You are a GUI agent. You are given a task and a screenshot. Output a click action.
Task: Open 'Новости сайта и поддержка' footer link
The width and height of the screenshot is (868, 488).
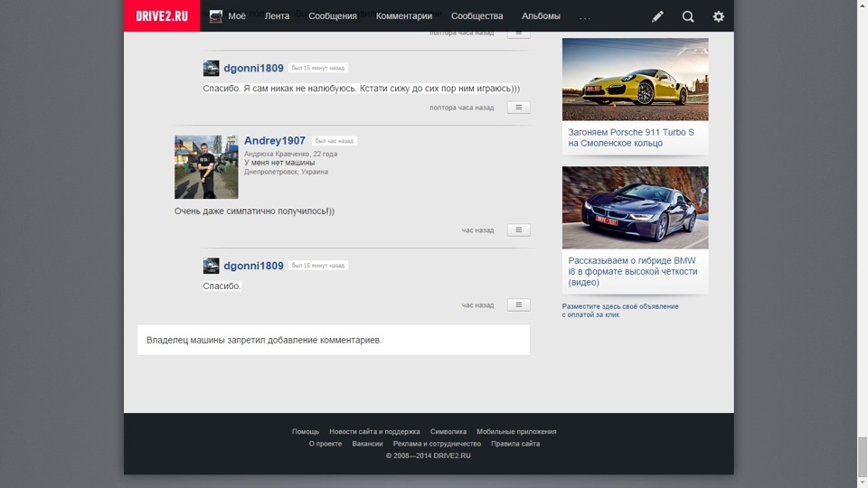[x=374, y=432]
